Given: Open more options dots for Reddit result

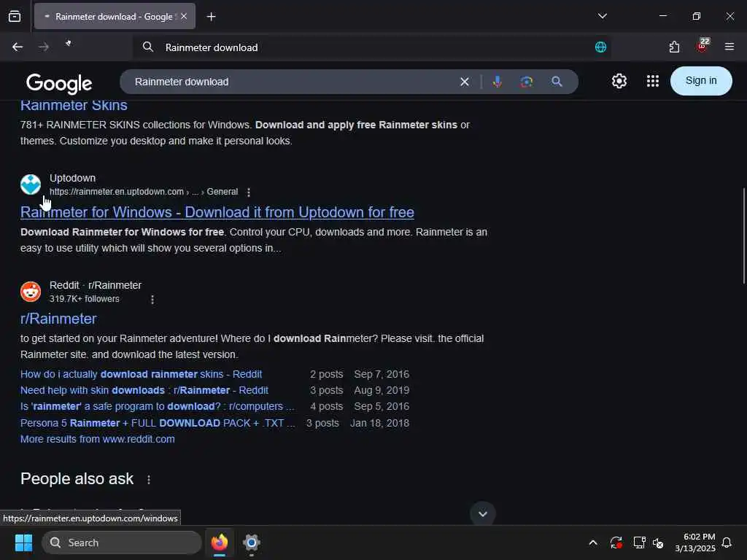Looking at the screenshot, I should click(152, 300).
